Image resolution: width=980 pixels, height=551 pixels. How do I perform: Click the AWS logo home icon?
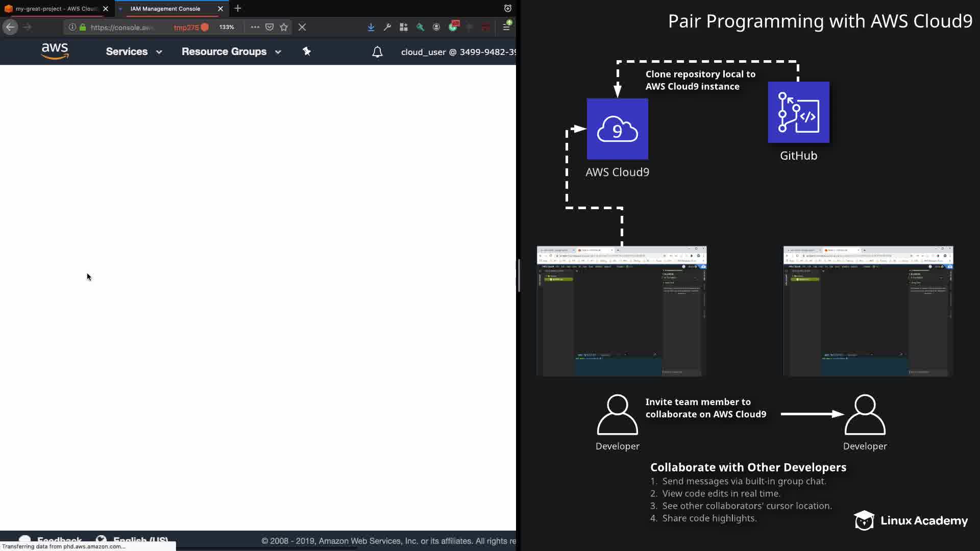click(x=55, y=51)
